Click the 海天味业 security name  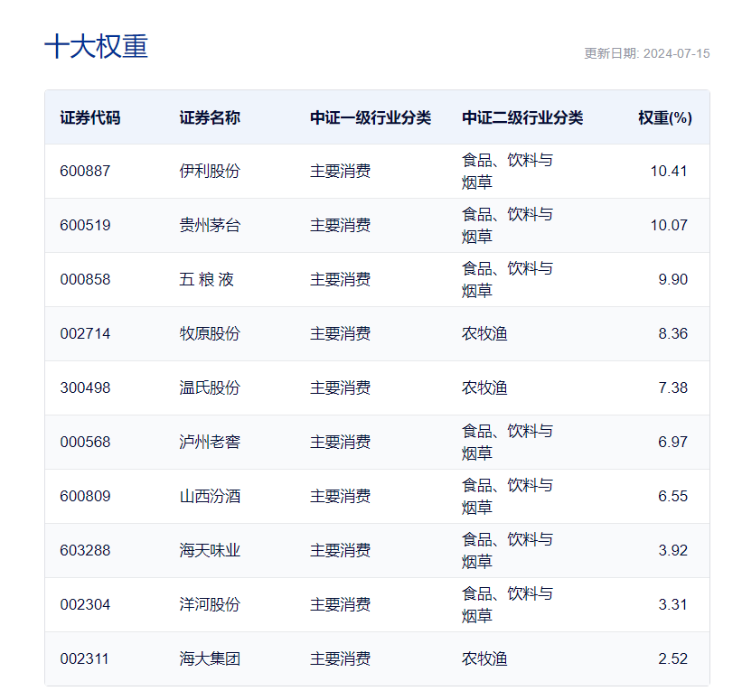click(210, 550)
